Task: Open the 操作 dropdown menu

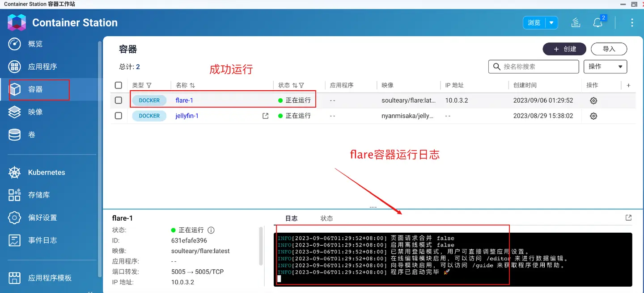Action: pyautogui.click(x=606, y=67)
